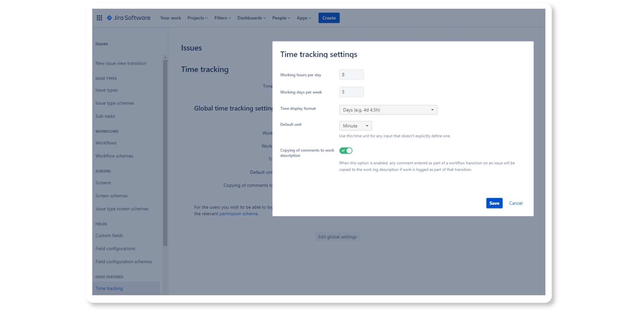The height and width of the screenshot is (312, 644).
Task: Select New issue view transition in sidebar
Action: [121, 63]
